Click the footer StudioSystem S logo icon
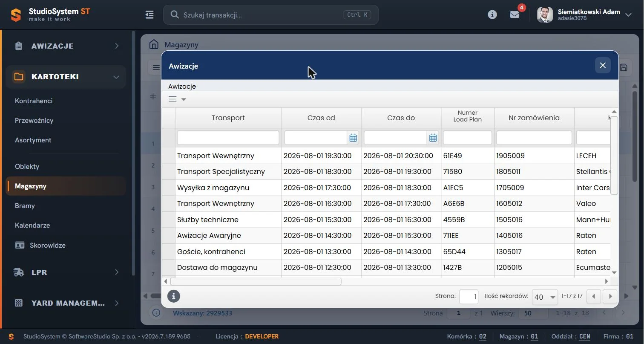The width and height of the screenshot is (644, 344). 11,337
